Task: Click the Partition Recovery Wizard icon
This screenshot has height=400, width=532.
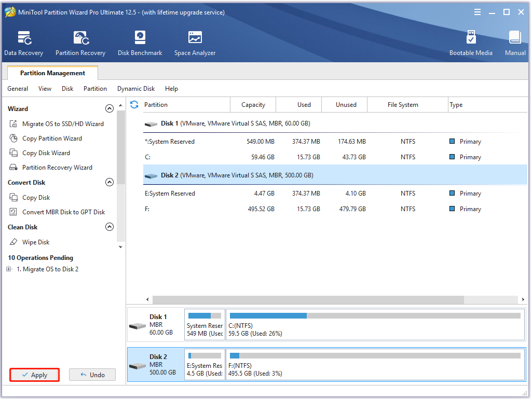Action: [x=13, y=167]
